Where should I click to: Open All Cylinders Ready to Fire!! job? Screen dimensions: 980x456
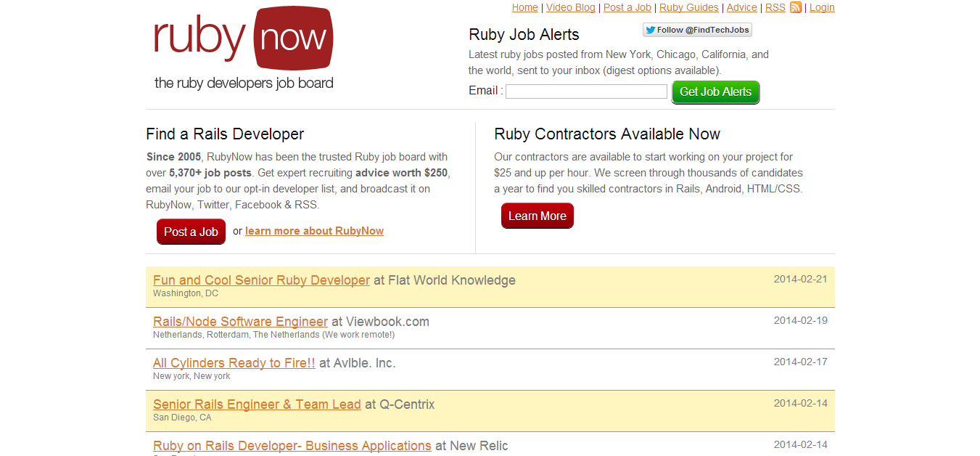click(x=234, y=363)
